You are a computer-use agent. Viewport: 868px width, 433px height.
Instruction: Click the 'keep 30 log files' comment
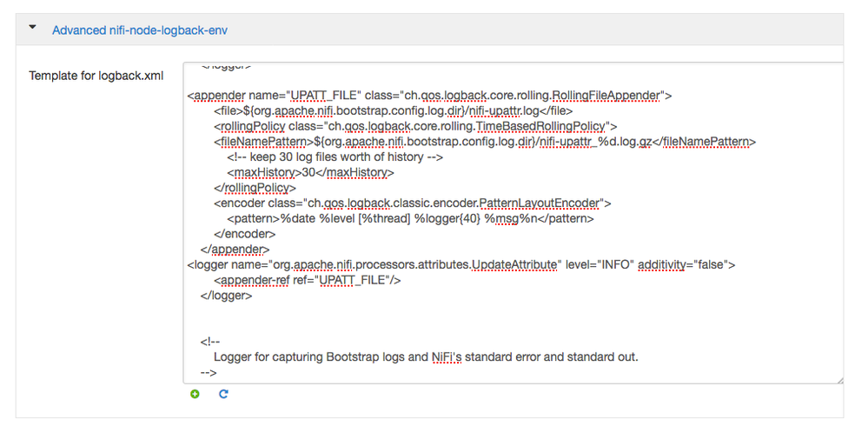[335, 157]
